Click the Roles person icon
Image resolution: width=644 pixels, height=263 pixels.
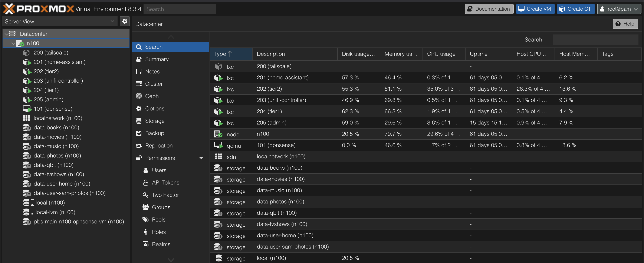tap(145, 232)
